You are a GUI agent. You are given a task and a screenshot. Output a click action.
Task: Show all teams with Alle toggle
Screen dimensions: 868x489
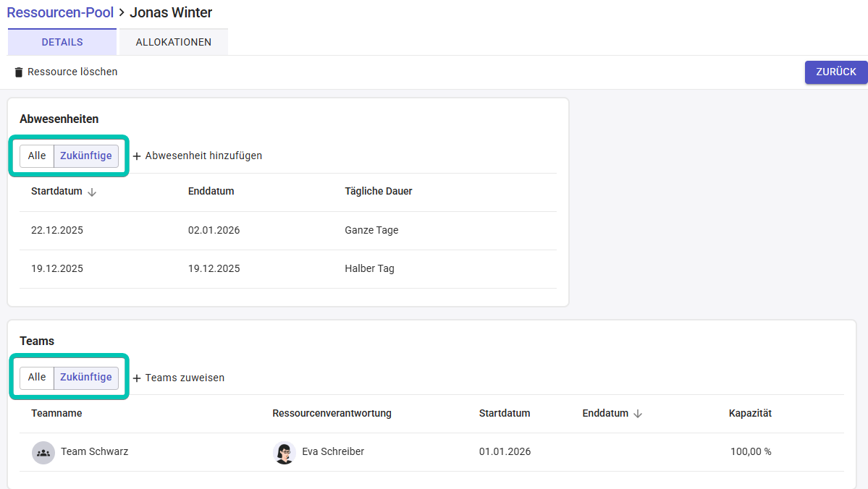click(37, 378)
